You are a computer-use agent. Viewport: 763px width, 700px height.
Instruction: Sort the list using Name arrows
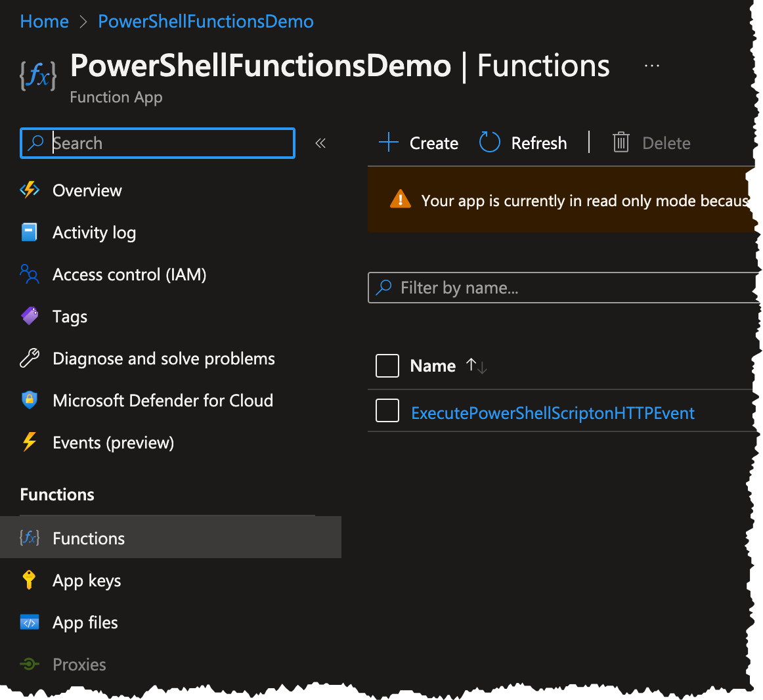[477, 366]
